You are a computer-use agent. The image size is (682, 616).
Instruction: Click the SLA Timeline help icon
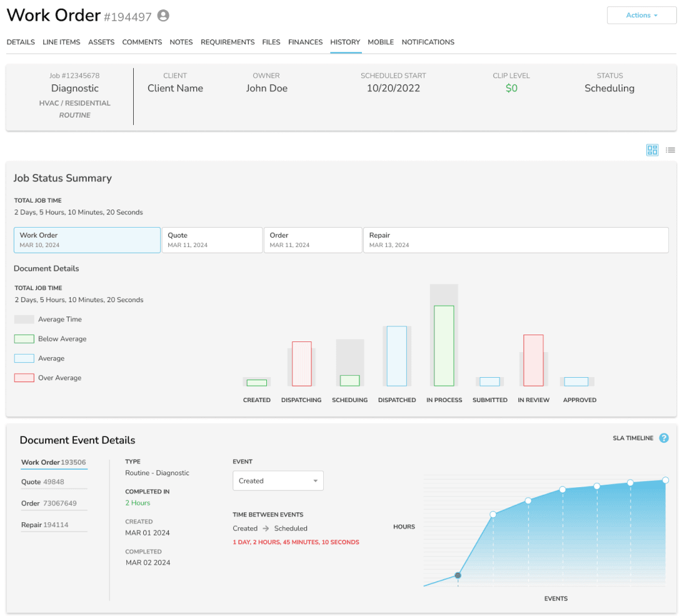click(664, 438)
